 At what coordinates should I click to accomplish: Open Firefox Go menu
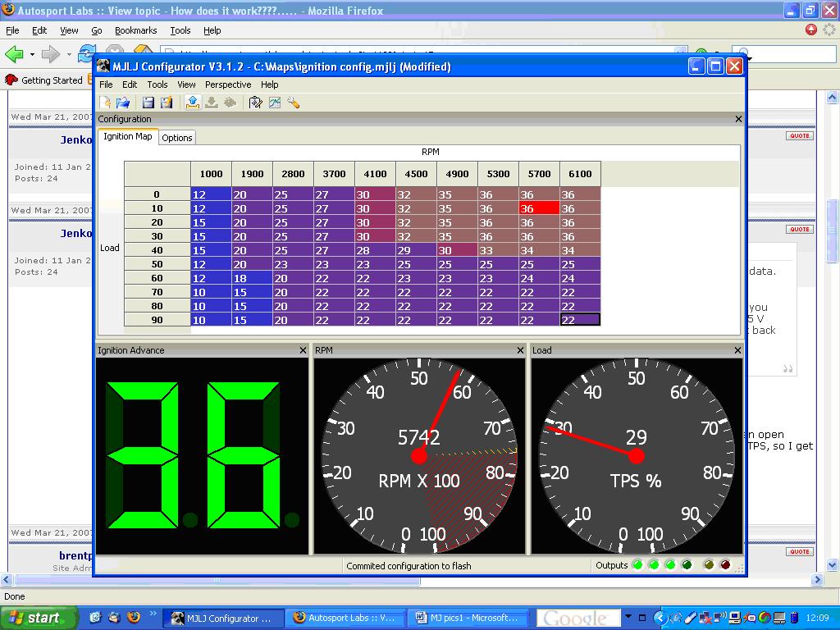coord(97,30)
